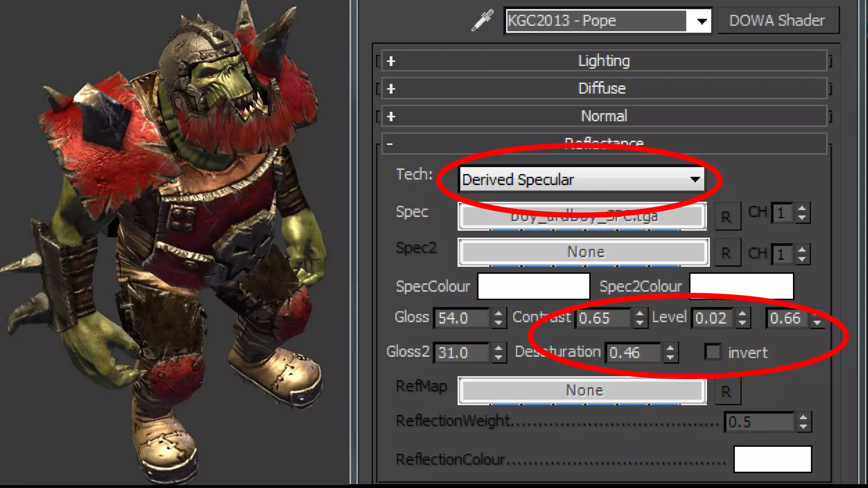Collapse the Reflectance rollout minus icon
Screen dimensions: 868x488
(389, 144)
